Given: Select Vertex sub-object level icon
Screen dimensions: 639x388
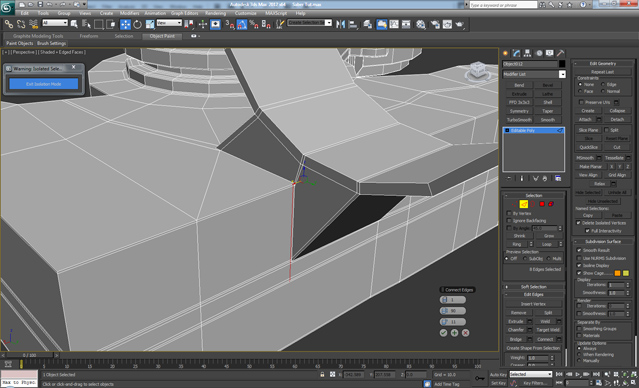Looking at the screenshot, I should [x=515, y=204].
